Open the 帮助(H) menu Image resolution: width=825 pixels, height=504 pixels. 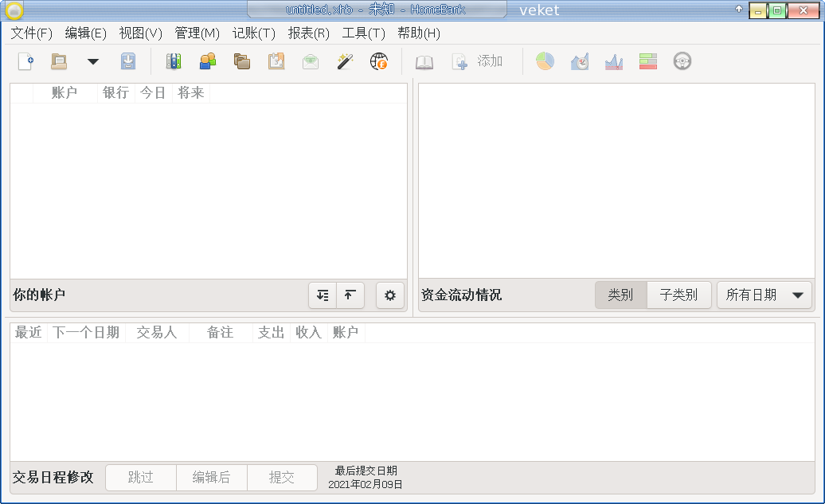(x=419, y=33)
